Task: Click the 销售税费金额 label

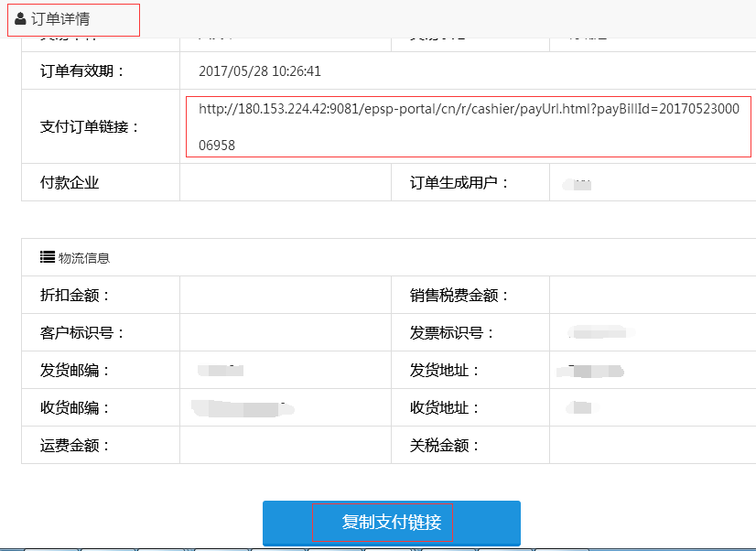Action: click(459, 296)
